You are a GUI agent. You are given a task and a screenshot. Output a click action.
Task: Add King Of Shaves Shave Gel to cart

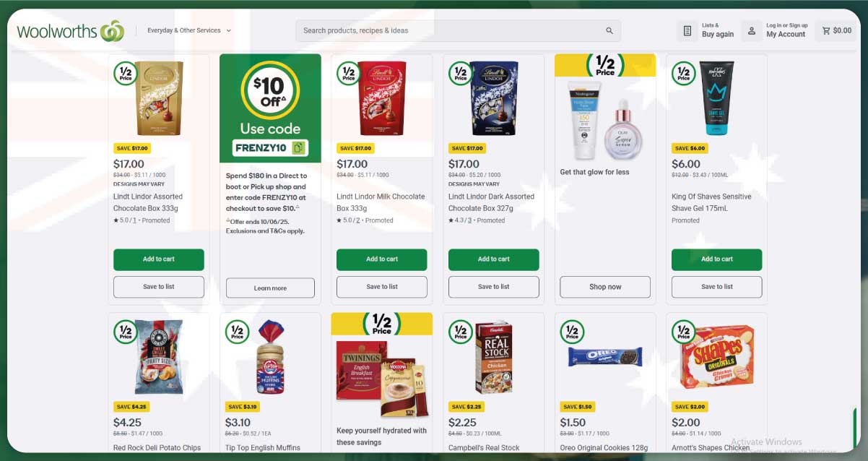click(x=717, y=259)
